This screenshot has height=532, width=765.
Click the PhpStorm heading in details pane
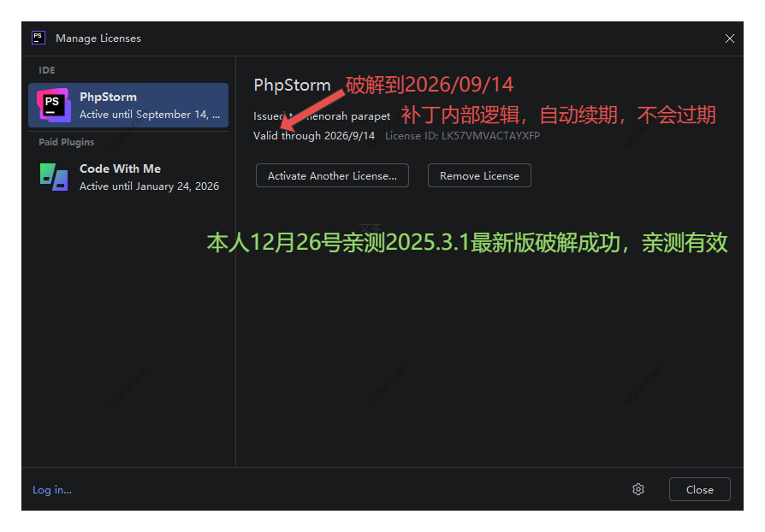(292, 86)
